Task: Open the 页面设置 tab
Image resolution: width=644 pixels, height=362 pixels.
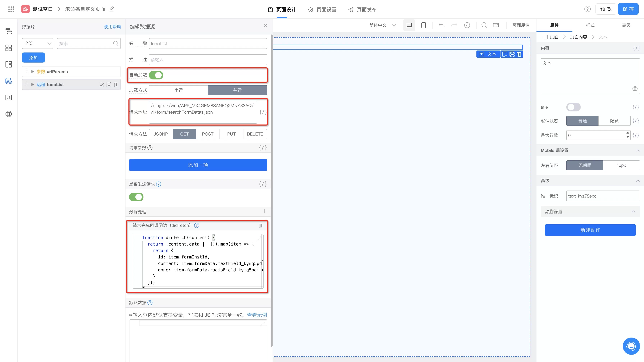Action: (322, 10)
